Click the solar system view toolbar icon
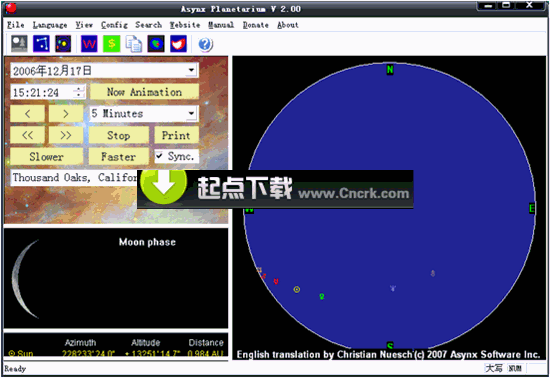 (x=63, y=44)
